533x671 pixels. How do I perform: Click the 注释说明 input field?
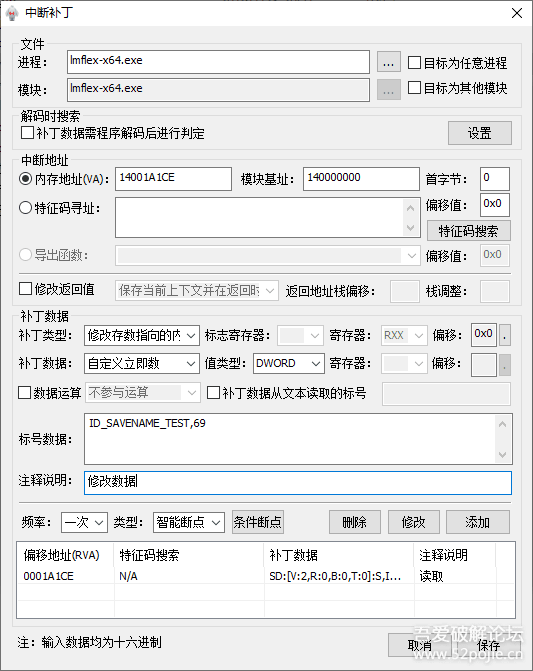click(x=298, y=482)
